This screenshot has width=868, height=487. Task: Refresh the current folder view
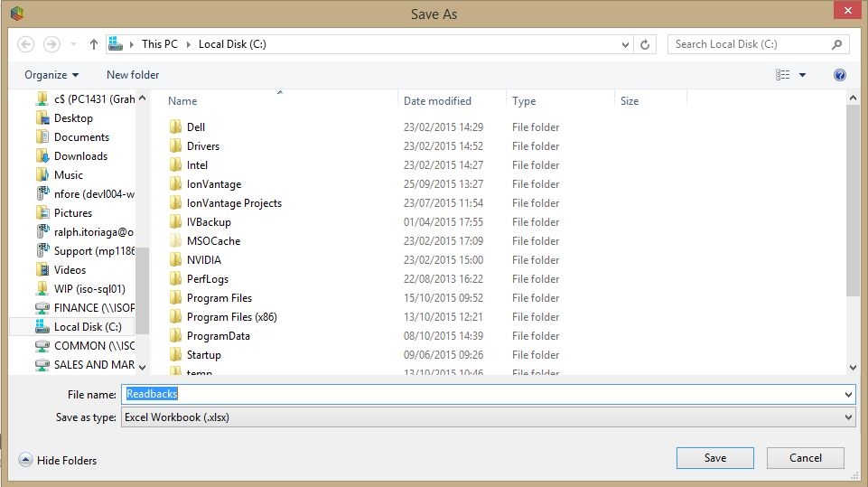click(645, 44)
